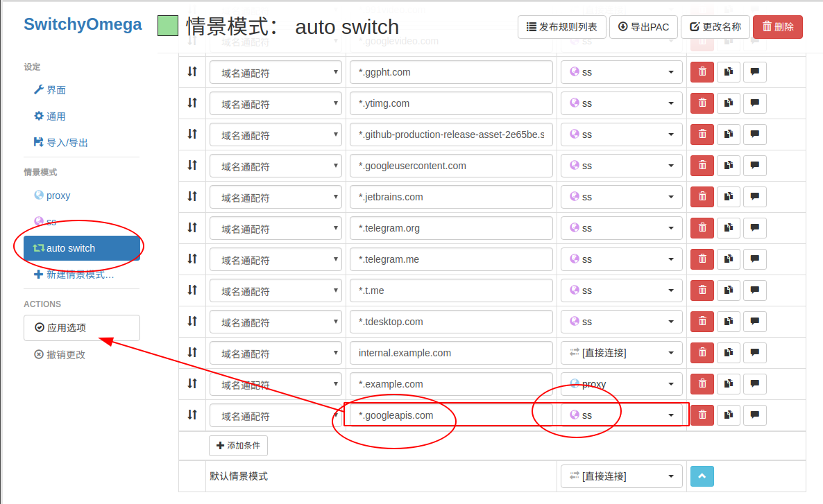Image resolution: width=823 pixels, height=504 pixels.
Task: Grab sort handle of *.ggpht.com row
Action: pyautogui.click(x=192, y=72)
